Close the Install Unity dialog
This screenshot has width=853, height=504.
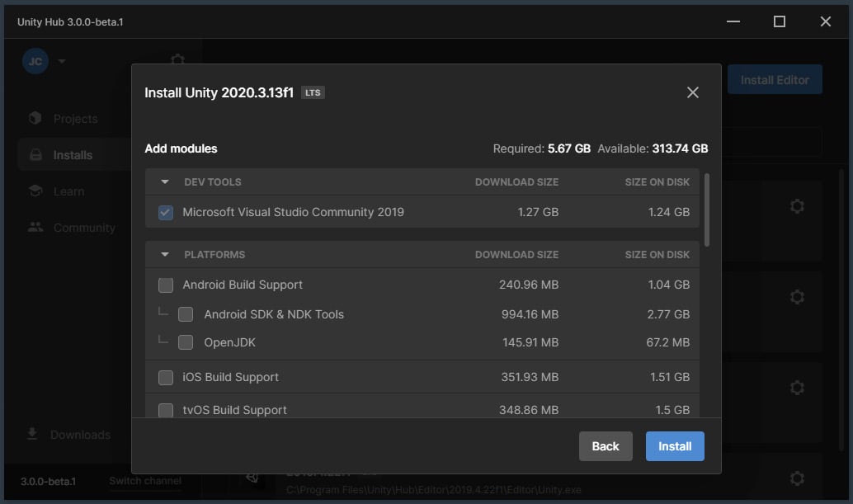pyautogui.click(x=692, y=92)
